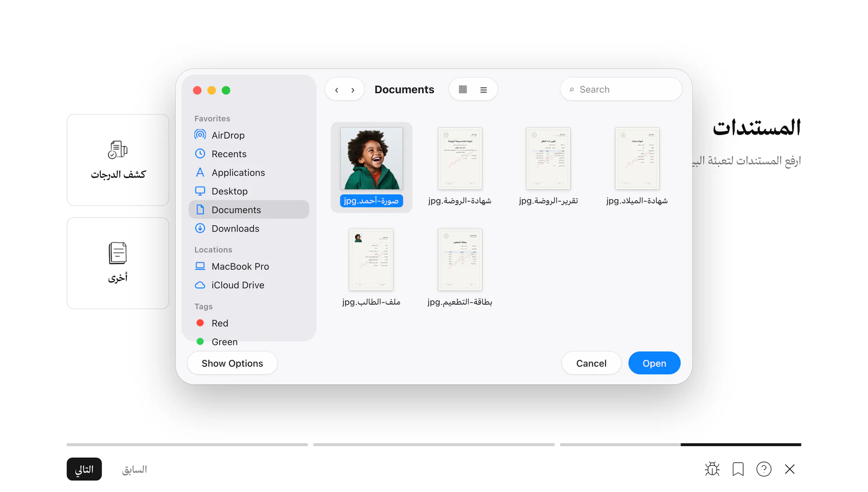Select Documents in the sidebar
The image size is (868, 492).
(248, 210)
